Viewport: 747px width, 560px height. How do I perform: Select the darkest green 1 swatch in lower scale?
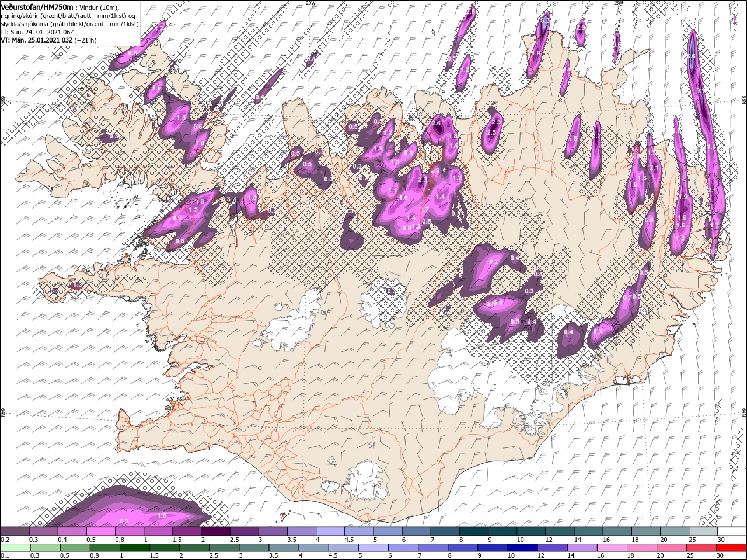134,548
